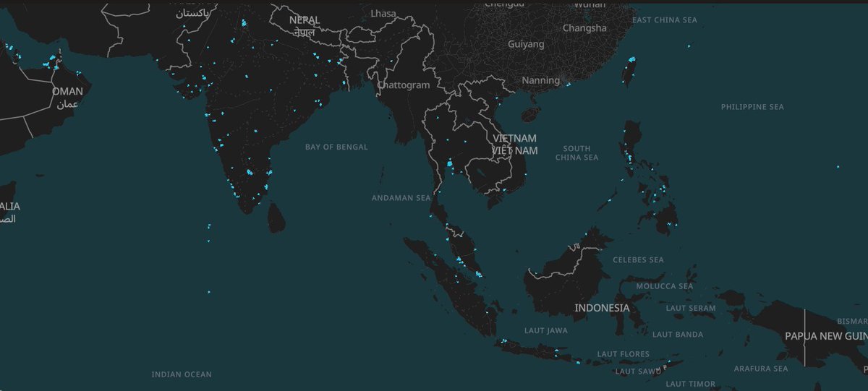The width and height of the screenshot is (868, 391).
Task: Click the ARAFURA SEA label
Action: click(760, 369)
